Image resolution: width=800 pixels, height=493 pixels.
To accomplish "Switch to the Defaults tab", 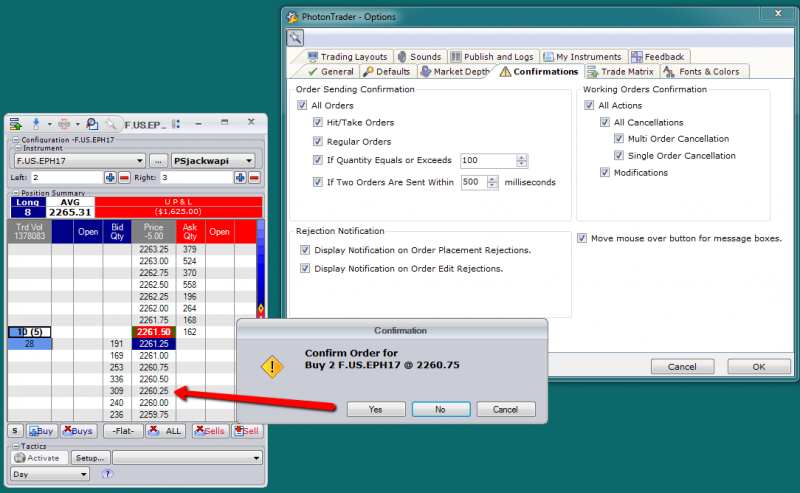I will pyautogui.click(x=386, y=71).
